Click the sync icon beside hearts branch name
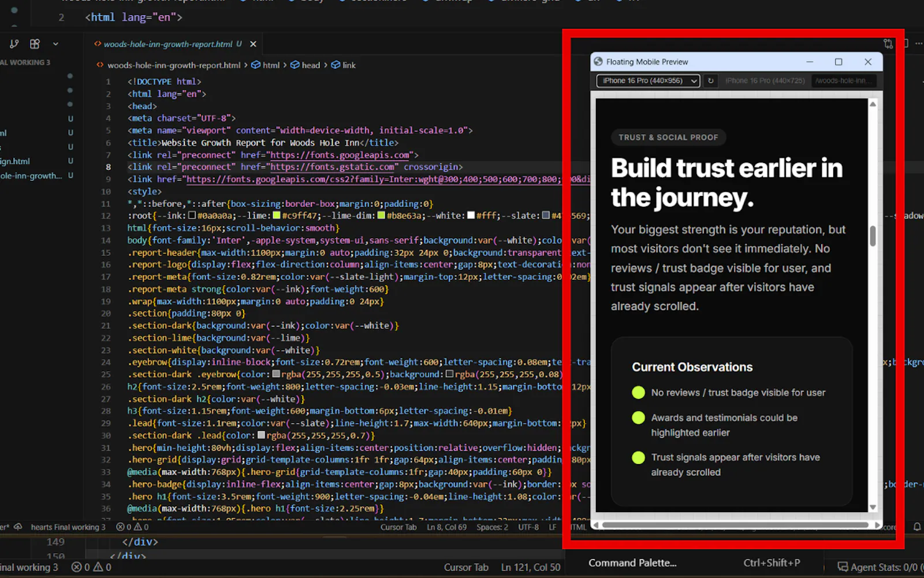 pos(18,527)
